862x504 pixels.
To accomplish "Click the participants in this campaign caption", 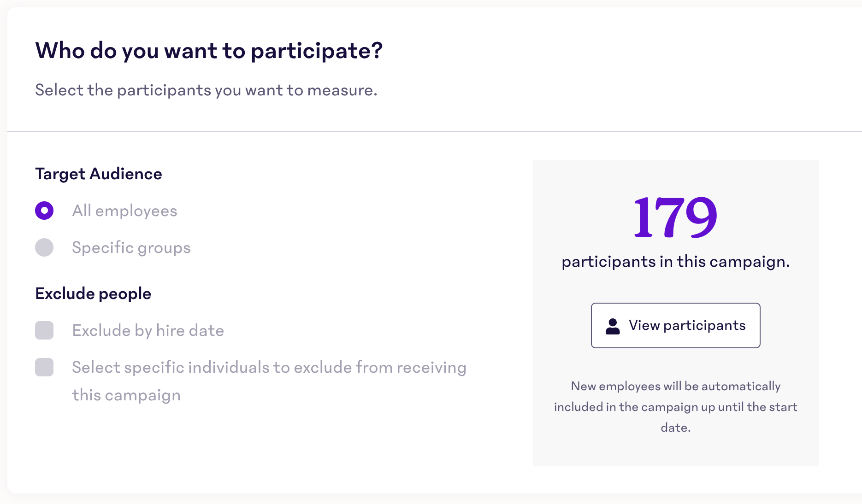I will pyautogui.click(x=675, y=262).
